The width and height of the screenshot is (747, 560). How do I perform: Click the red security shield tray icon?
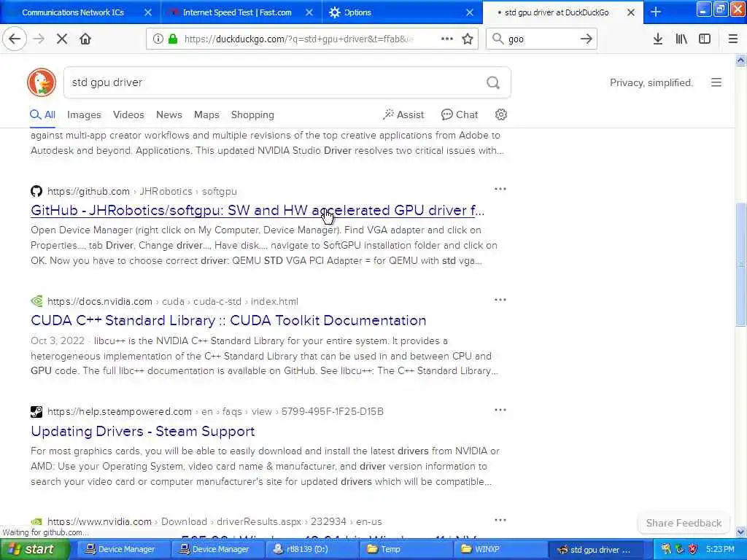692,550
